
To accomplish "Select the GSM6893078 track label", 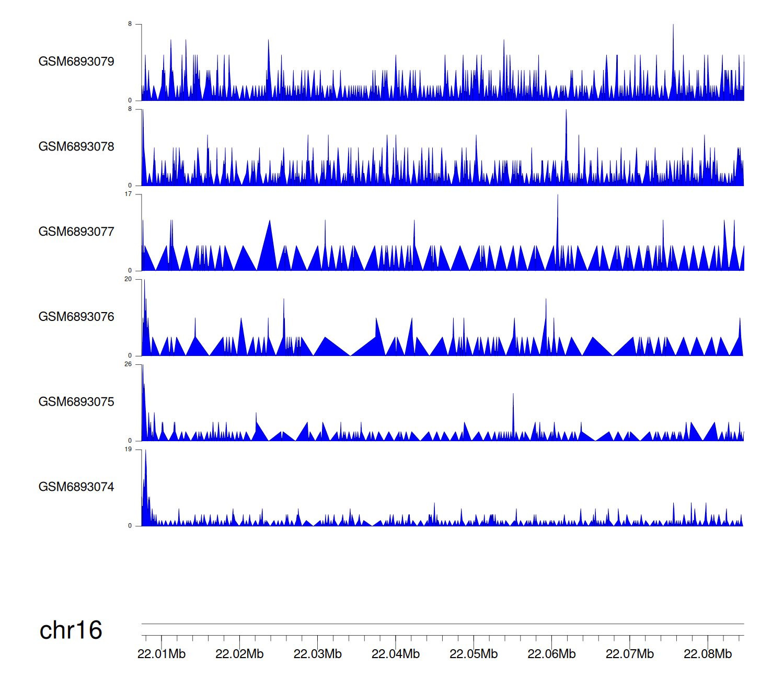I will click(76, 147).
